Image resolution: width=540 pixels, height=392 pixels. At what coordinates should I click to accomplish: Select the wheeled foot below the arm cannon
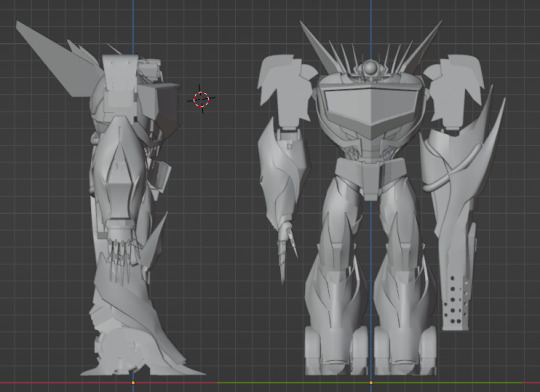click(405, 350)
